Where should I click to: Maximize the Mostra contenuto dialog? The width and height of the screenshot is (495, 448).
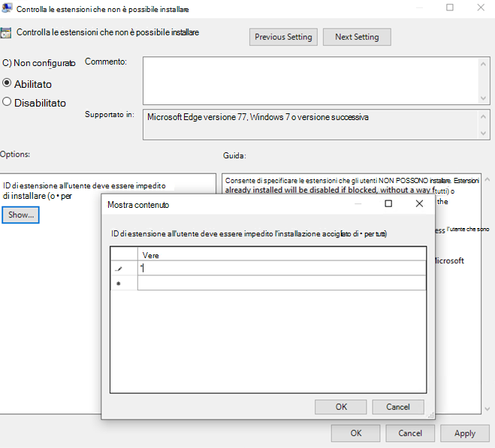coord(388,204)
